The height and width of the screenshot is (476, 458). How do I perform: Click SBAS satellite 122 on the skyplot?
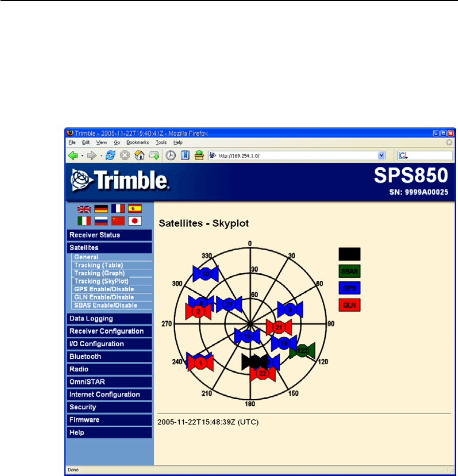(x=302, y=351)
